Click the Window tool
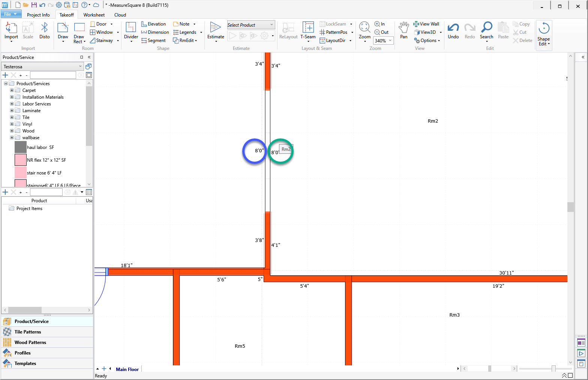This screenshot has height=380, width=588. (x=101, y=32)
